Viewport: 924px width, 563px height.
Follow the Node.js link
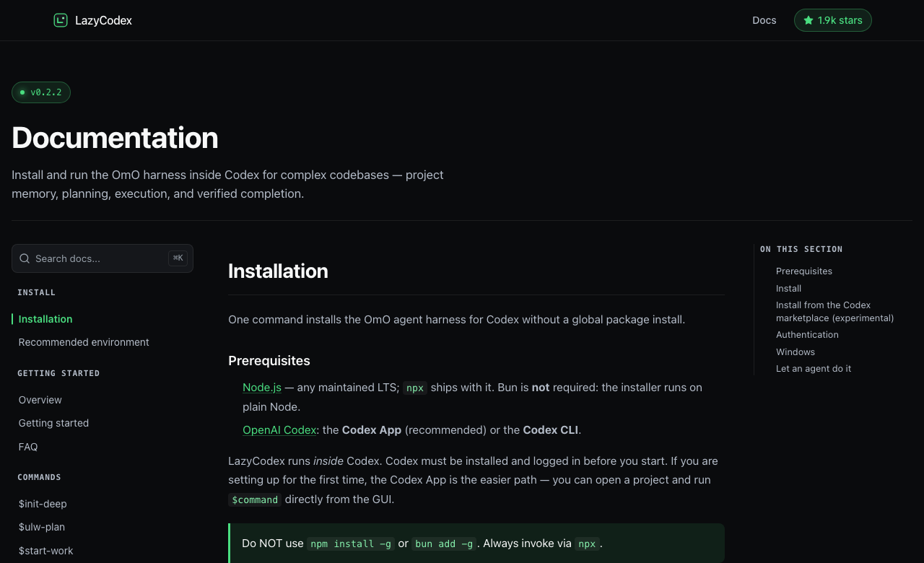(262, 388)
